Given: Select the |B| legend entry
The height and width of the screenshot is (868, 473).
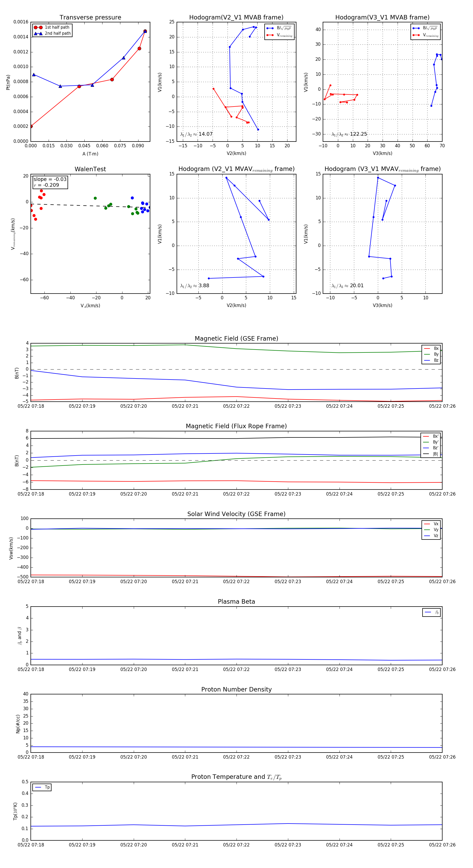Looking at the screenshot, I should [x=431, y=454].
